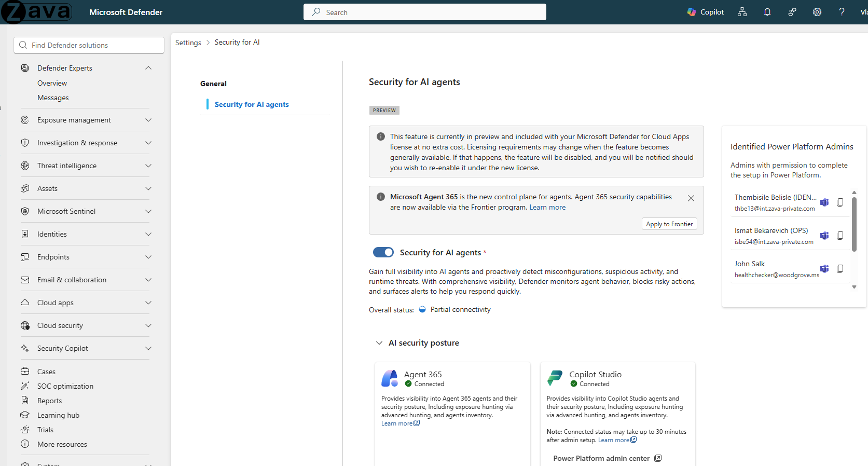Viewport: 868px width, 466px height.
Task: Click Learn more in Agent 365 card
Action: coord(400,423)
